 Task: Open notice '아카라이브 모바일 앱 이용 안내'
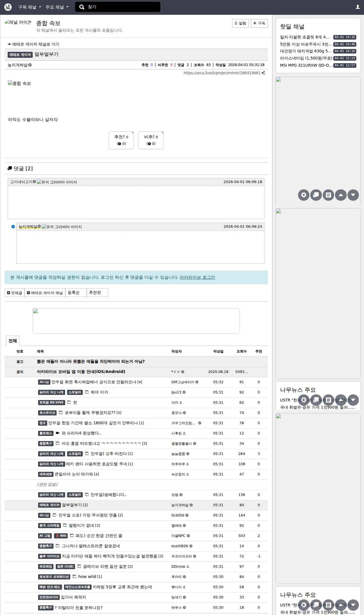[x=81, y=372]
